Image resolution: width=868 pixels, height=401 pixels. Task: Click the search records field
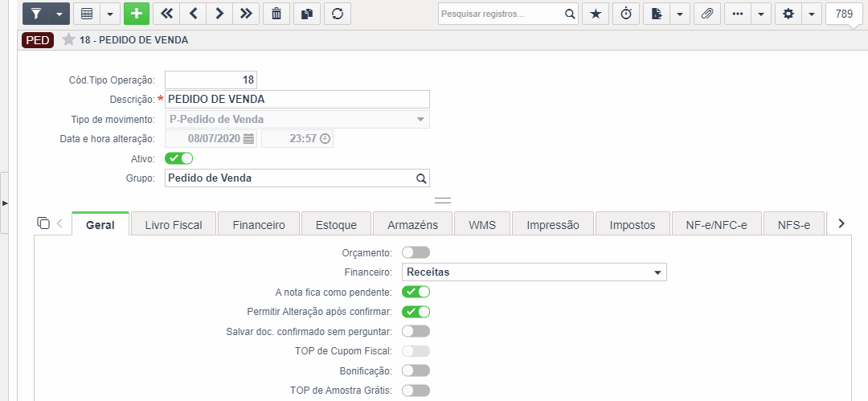(x=501, y=14)
